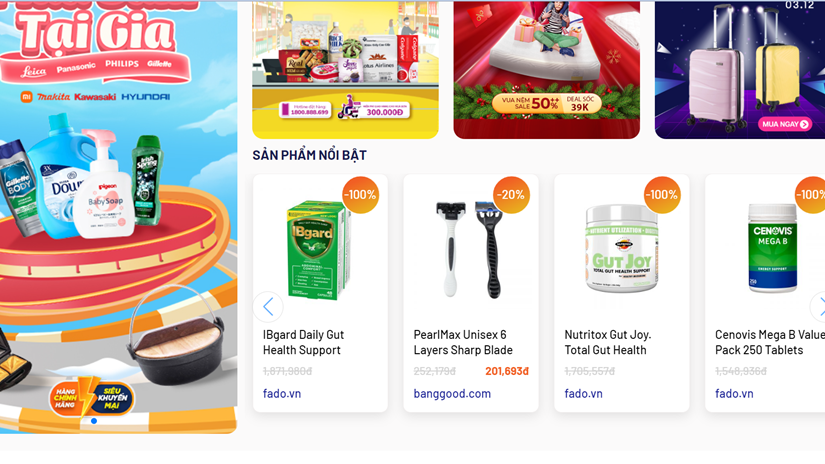Click the -100% badge on IBgard product
This screenshot has height=464, width=825.
click(x=360, y=195)
